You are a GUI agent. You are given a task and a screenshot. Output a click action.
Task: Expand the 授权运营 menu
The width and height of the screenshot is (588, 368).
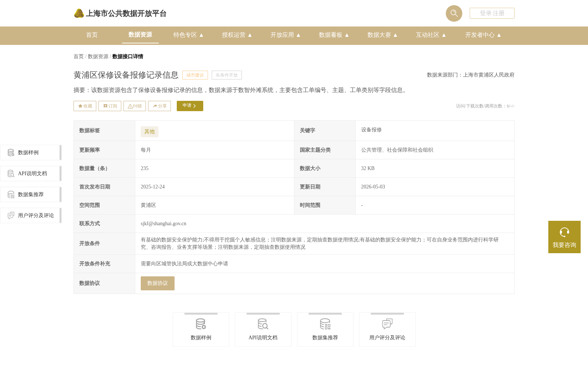click(237, 35)
